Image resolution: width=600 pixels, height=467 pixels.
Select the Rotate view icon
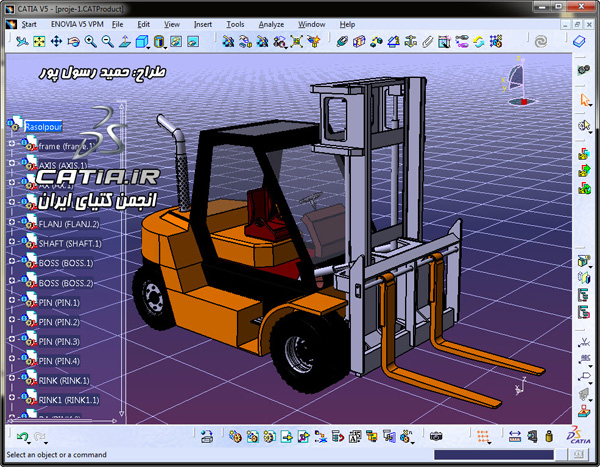click(73, 41)
